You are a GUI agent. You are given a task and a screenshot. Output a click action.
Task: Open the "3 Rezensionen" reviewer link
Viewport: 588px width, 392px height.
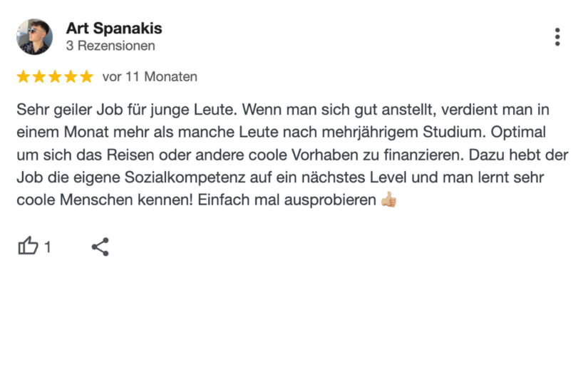coord(110,46)
